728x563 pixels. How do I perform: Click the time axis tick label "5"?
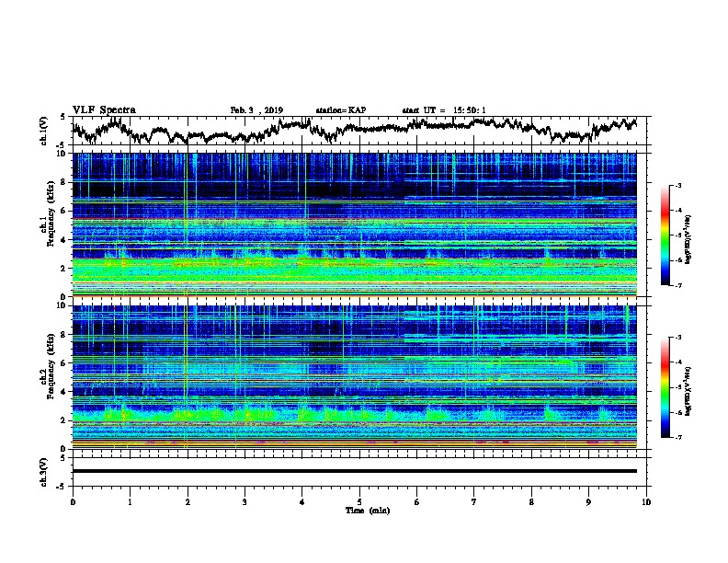359,502
